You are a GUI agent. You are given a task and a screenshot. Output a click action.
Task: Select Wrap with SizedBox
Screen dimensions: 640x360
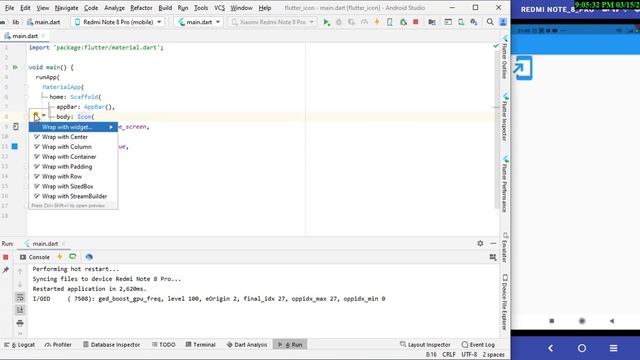point(73,186)
